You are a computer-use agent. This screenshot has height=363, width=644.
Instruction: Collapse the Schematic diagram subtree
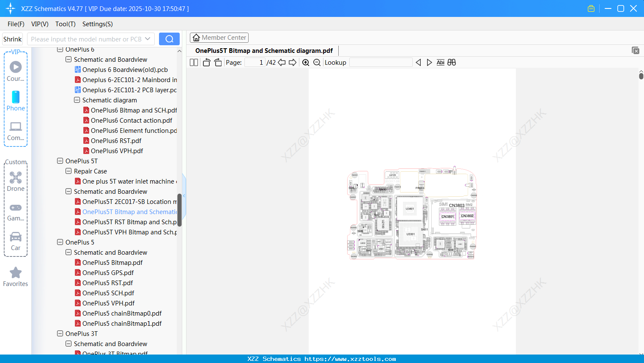click(x=77, y=100)
